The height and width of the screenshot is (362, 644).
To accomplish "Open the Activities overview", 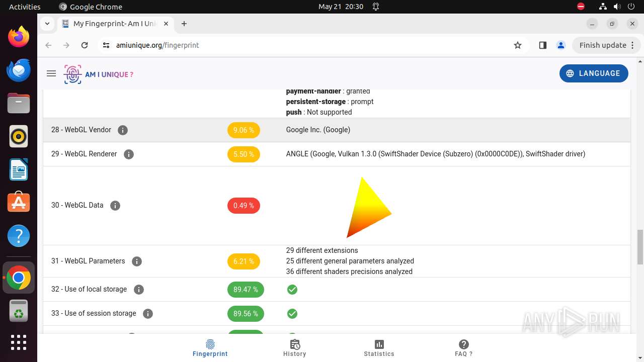I will pyautogui.click(x=25, y=7).
